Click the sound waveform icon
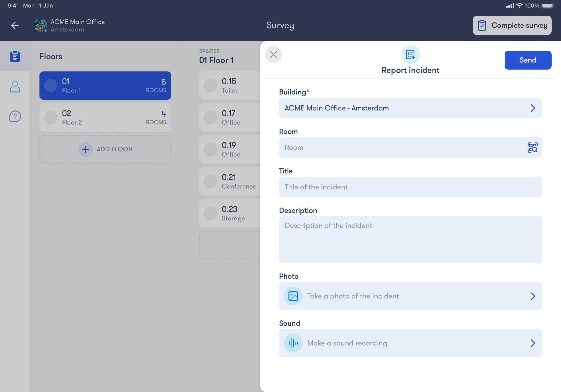The width and height of the screenshot is (561, 392). [x=293, y=343]
